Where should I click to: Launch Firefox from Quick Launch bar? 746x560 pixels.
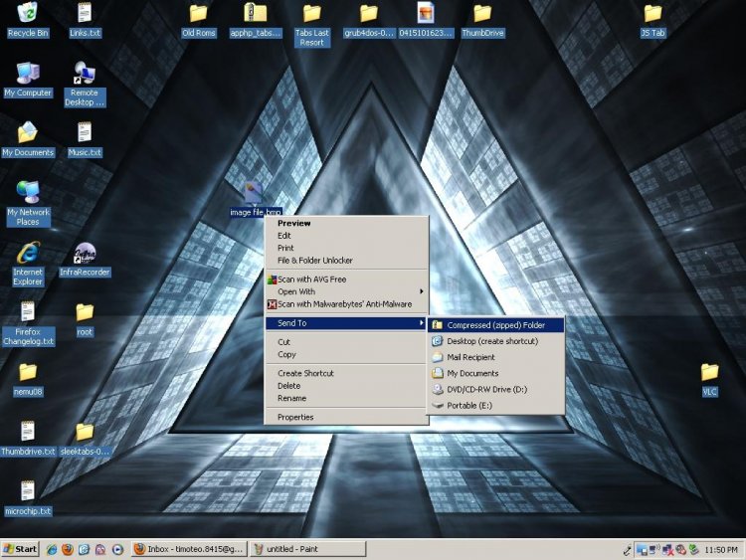68,549
